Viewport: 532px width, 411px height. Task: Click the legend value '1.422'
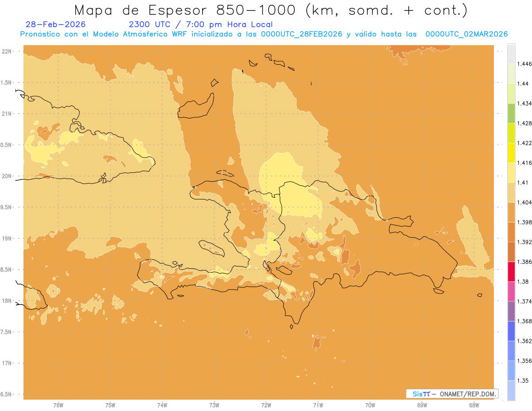[524, 143]
